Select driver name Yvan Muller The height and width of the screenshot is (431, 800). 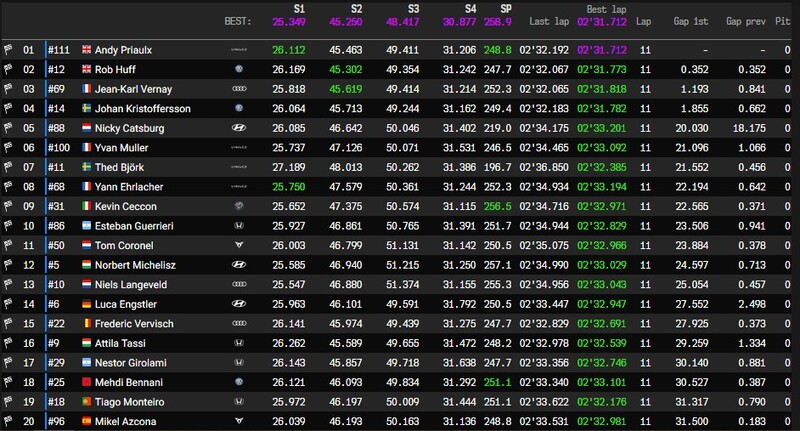(121, 148)
